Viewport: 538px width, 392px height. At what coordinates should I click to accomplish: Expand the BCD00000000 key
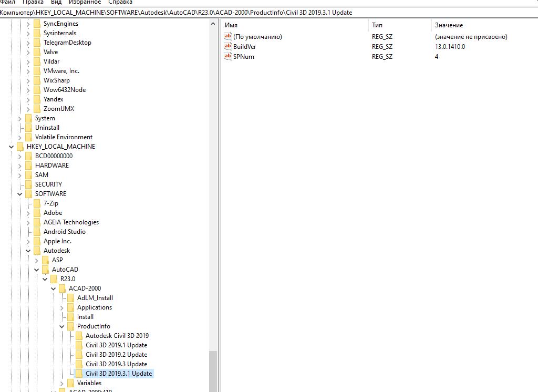click(x=19, y=157)
